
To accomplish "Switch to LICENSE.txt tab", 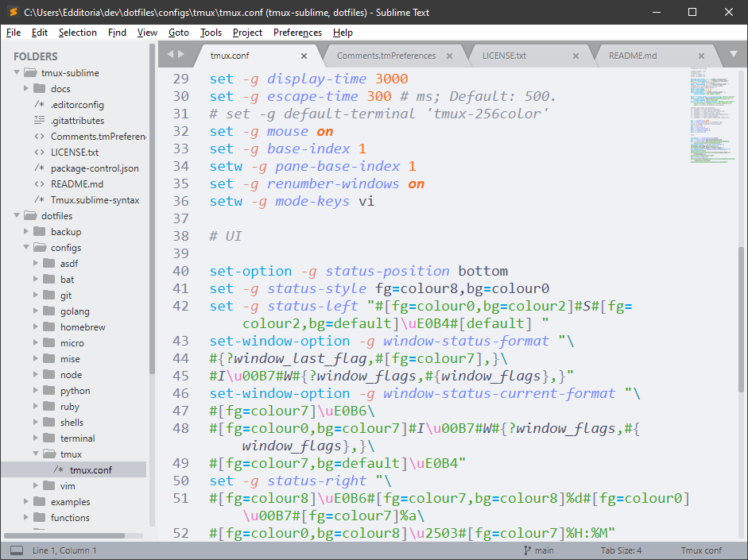I will click(x=504, y=56).
